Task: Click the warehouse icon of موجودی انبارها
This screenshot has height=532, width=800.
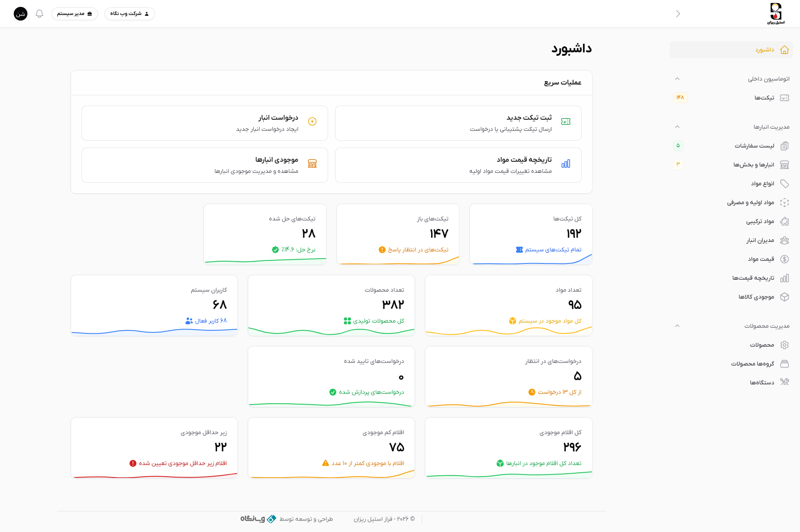Action: click(x=312, y=164)
